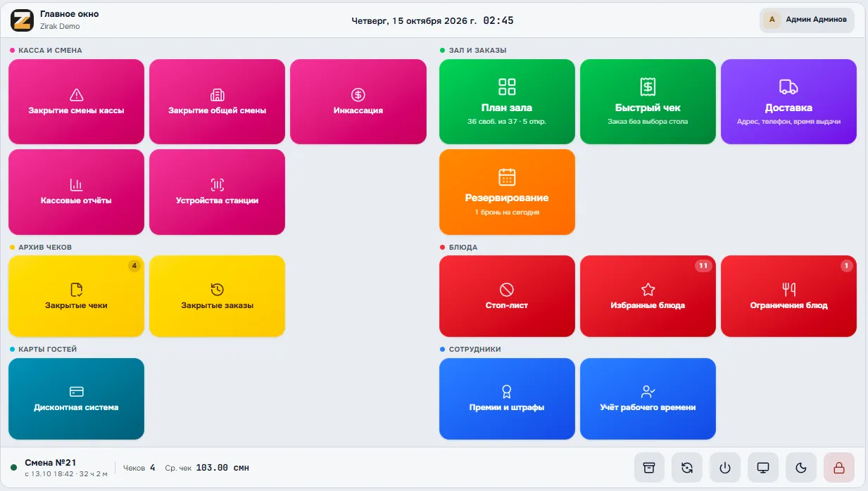Open the orange Резервирование tile
This screenshot has width=868, height=491.
coord(507,192)
